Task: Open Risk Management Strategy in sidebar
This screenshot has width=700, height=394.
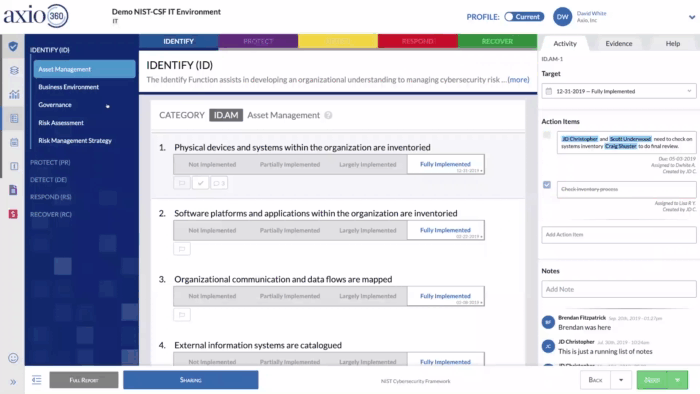Action: click(75, 141)
